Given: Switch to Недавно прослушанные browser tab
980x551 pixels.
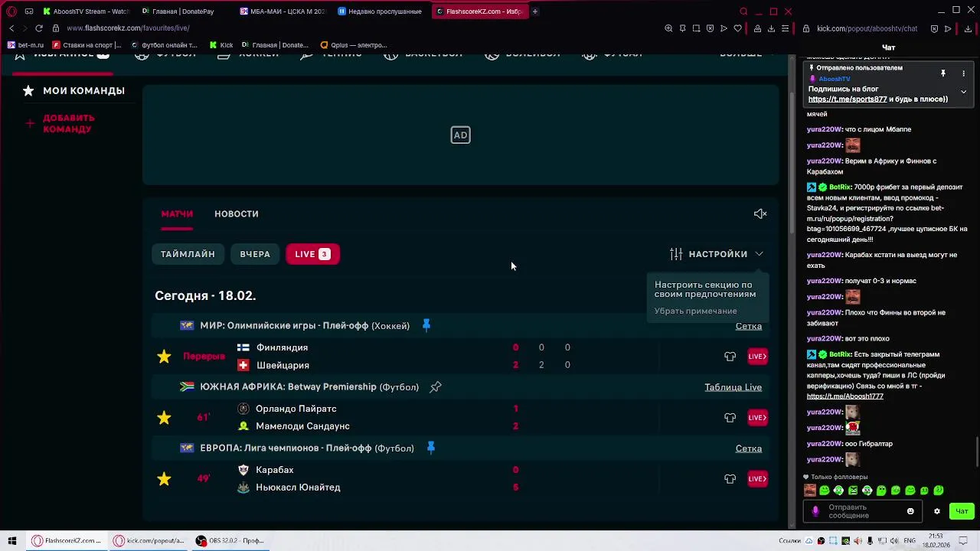Looking at the screenshot, I should (x=381, y=11).
